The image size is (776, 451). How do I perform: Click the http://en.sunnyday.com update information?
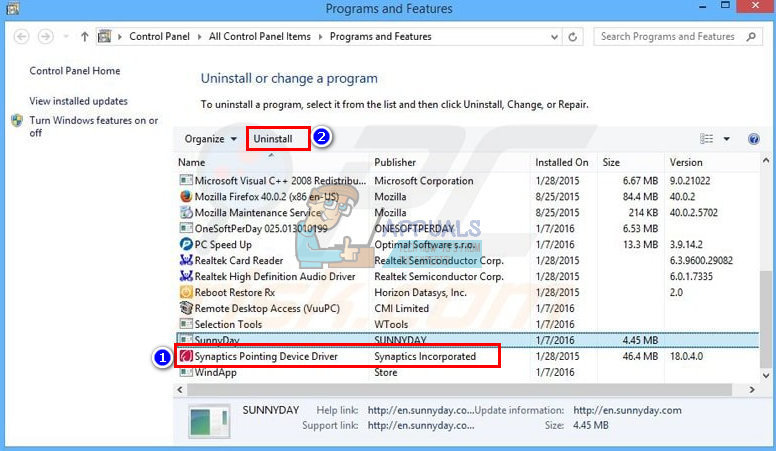627,410
